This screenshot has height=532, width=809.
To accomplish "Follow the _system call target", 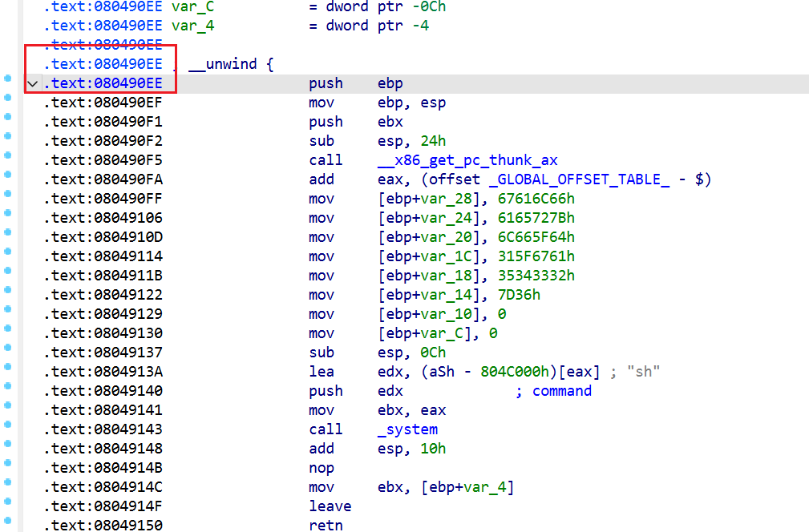I will pos(407,429).
